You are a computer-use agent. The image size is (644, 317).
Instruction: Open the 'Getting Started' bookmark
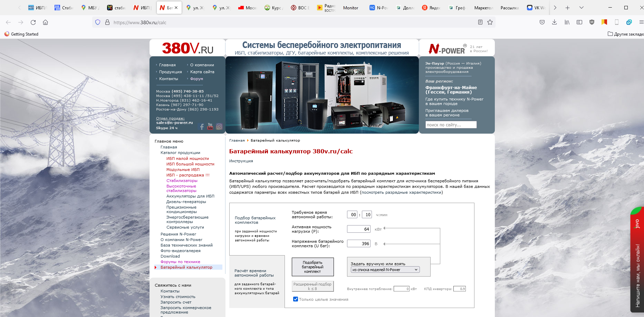pyautogui.click(x=21, y=34)
